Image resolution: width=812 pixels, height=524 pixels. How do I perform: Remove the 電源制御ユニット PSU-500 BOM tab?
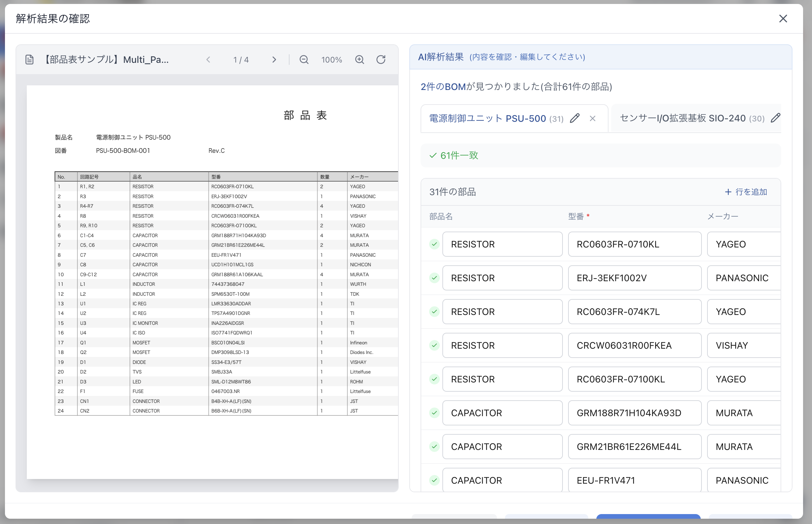593,118
